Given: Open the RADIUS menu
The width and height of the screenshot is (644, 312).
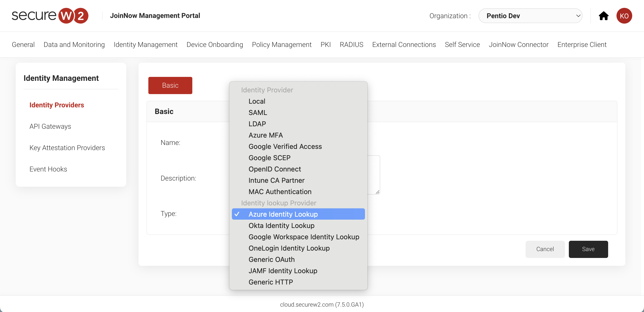Looking at the screenshot, I should (x=351, y=44).
